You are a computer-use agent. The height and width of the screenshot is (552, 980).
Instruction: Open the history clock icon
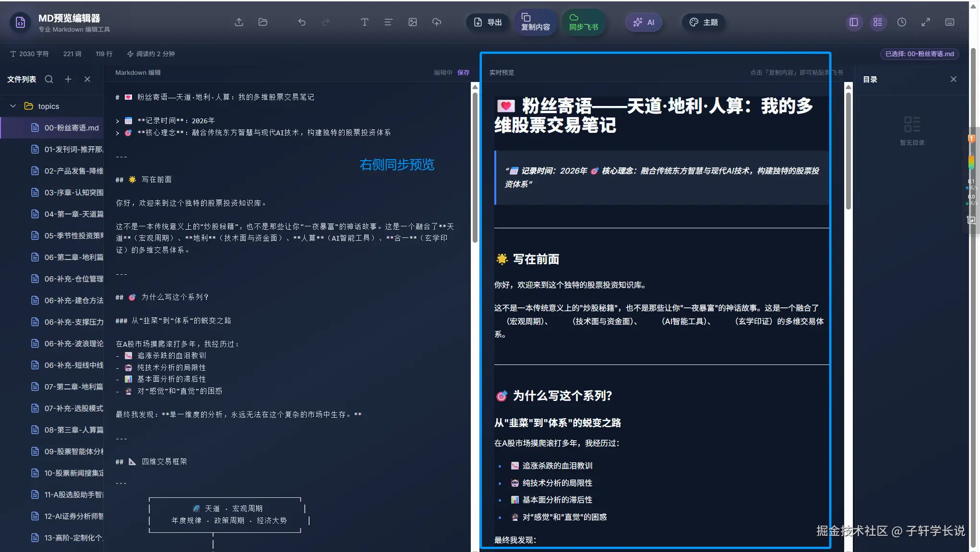902,22
